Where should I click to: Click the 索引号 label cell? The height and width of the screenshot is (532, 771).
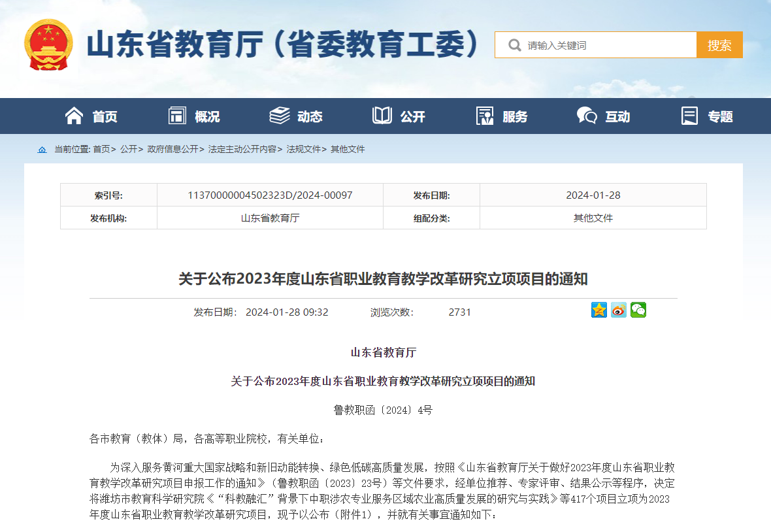click(108, 195)
